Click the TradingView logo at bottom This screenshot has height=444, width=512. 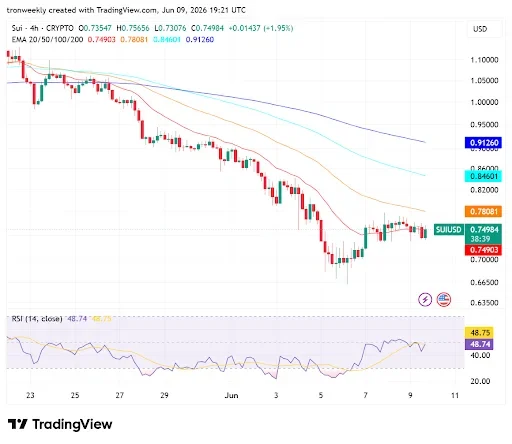tap(60, 424)
